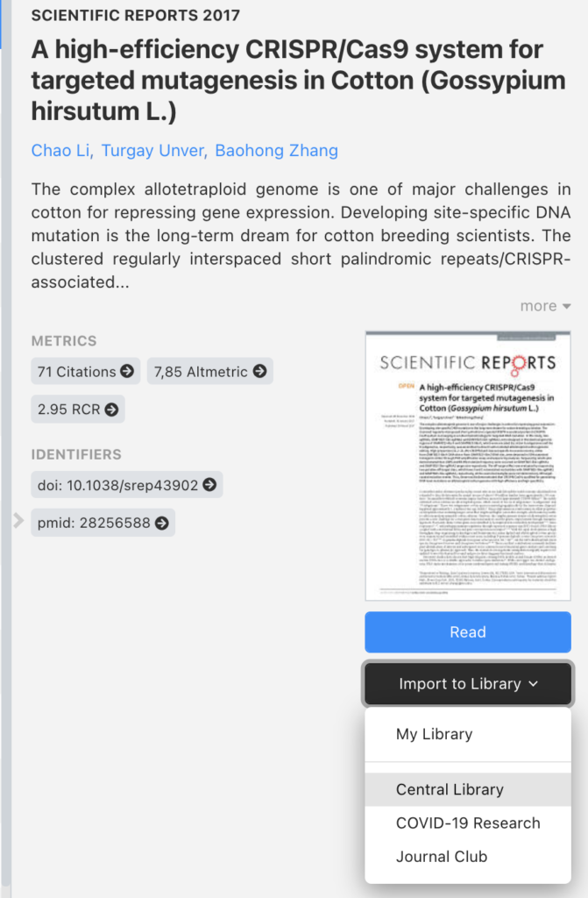Click the Read button

click(x=467, y=631)
